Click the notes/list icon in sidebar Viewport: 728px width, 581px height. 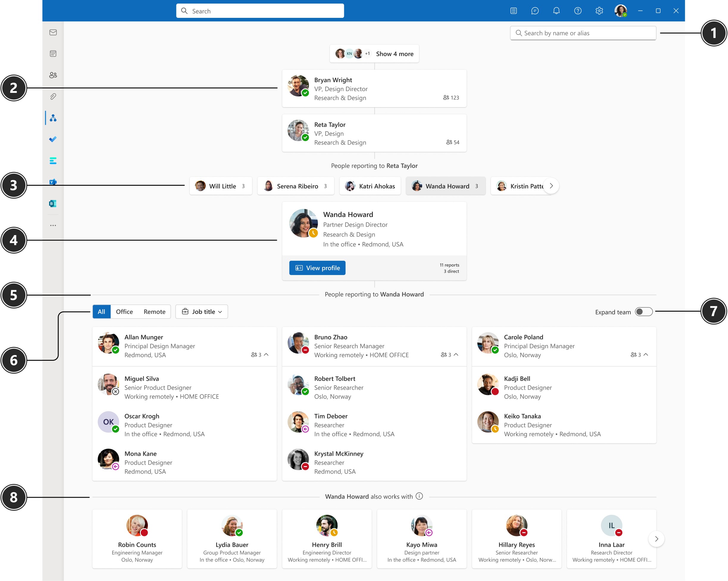point(54,161)
